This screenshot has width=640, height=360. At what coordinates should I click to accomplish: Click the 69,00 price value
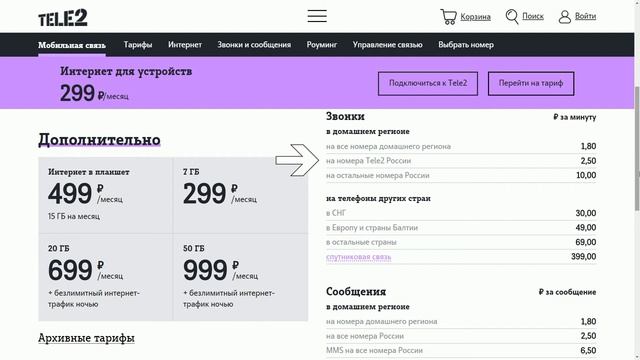tap(586, 242)
